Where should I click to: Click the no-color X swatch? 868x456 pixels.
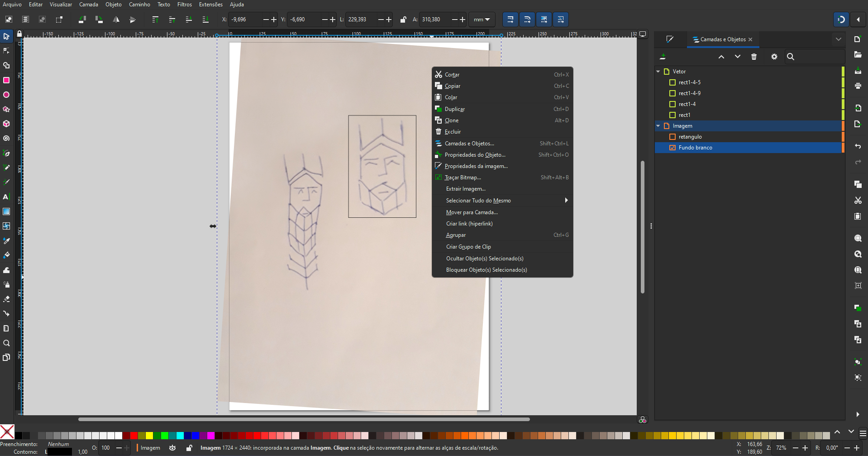tap(7, 432)
